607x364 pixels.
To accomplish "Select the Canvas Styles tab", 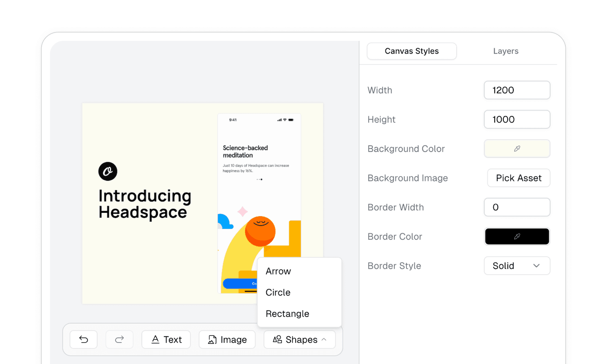I will (411, 51).
